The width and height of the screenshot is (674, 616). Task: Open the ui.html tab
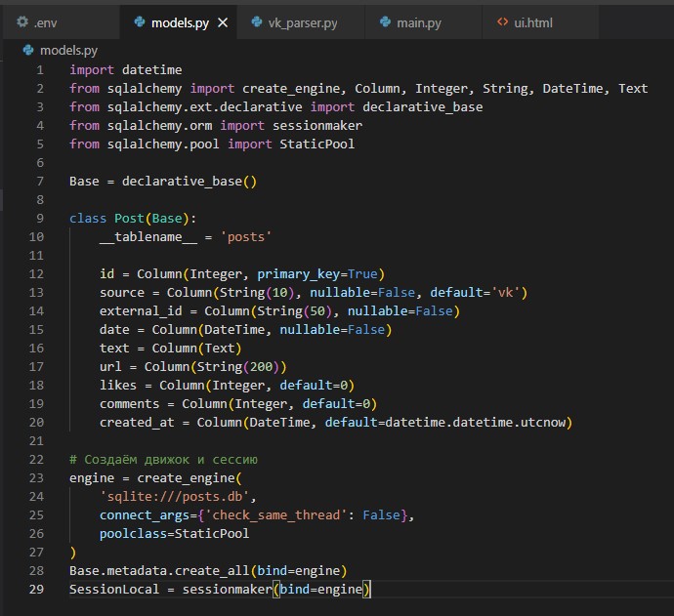click(532, 21)
